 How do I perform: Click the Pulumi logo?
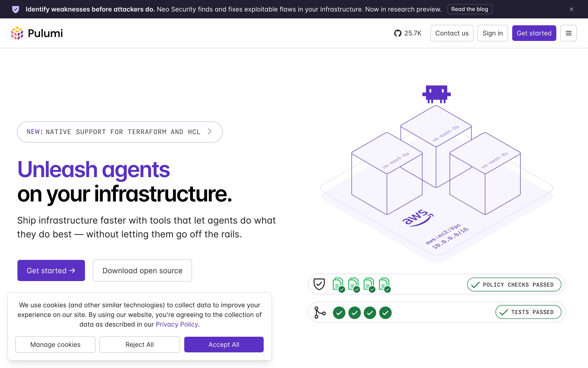tap(37, 33)
